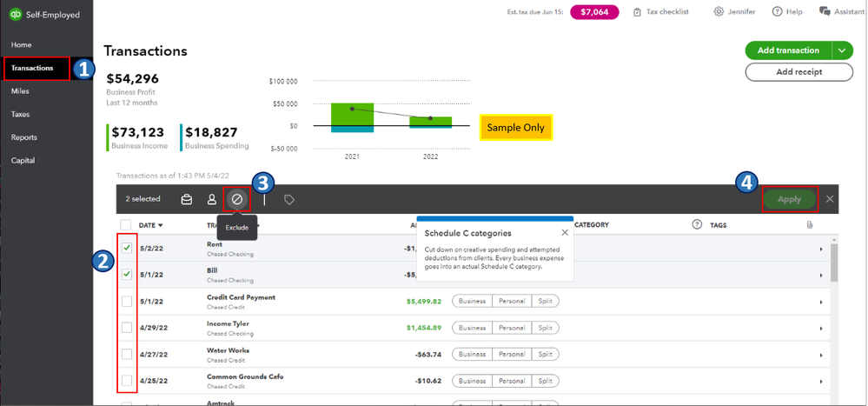Uncheck the Bill transaction checkbox
The image size is (868, 406).
pos(127,274)
